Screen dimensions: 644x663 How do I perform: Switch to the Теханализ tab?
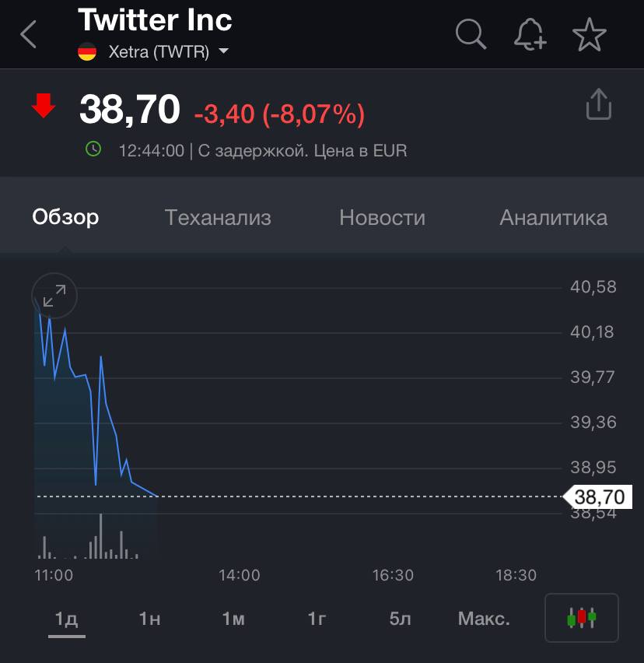click(x=218, y=217)
